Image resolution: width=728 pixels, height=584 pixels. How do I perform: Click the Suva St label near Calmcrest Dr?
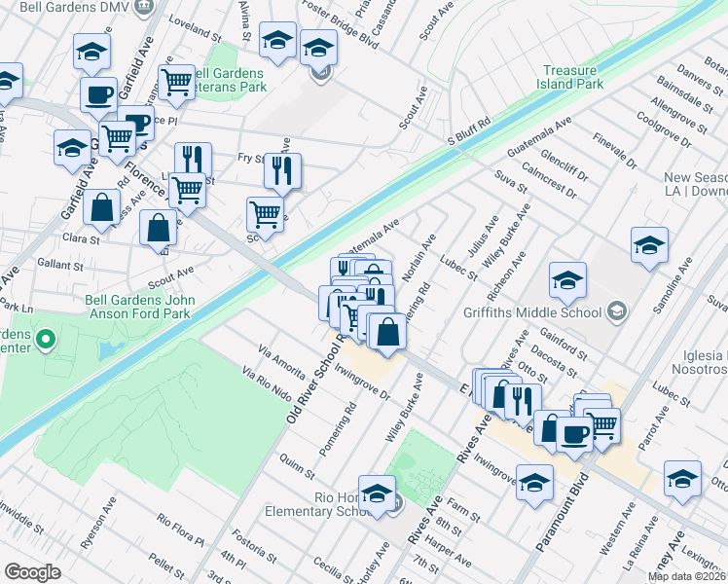(x=511, y=181)
